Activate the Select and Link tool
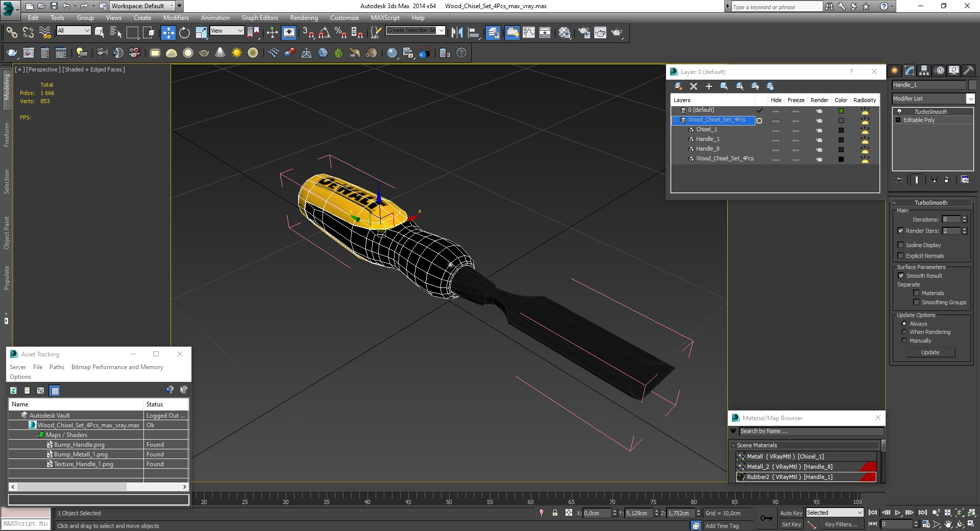This screenshot has height=531, width=980. point(12,33)
